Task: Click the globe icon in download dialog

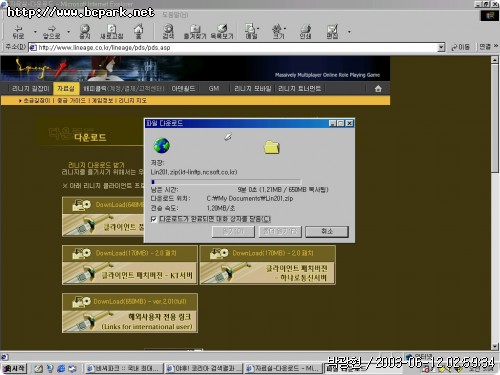Action: pos(162,146)
